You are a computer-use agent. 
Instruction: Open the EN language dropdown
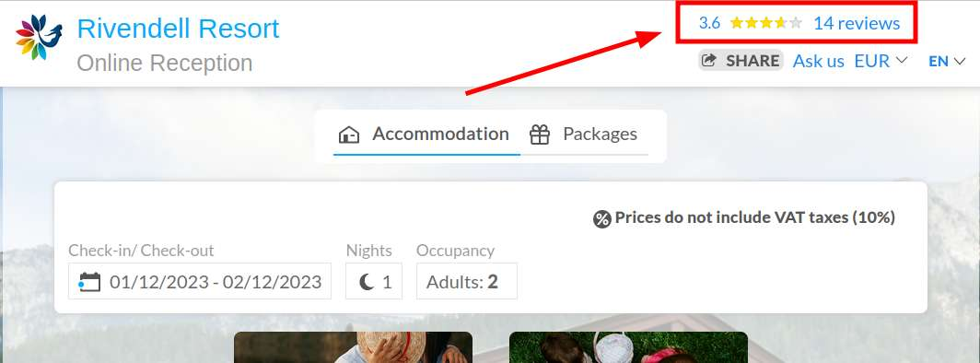click(947, 61)
